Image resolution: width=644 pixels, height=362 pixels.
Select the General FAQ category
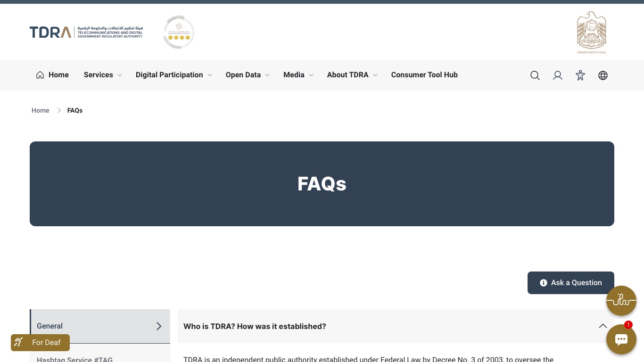[x=100, y=326]
